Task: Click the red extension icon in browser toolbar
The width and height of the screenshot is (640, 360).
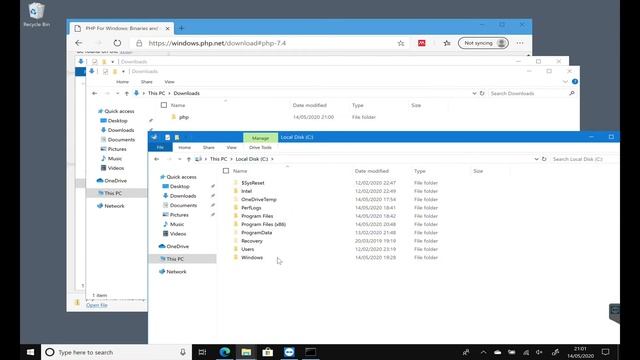Action: 422,43
